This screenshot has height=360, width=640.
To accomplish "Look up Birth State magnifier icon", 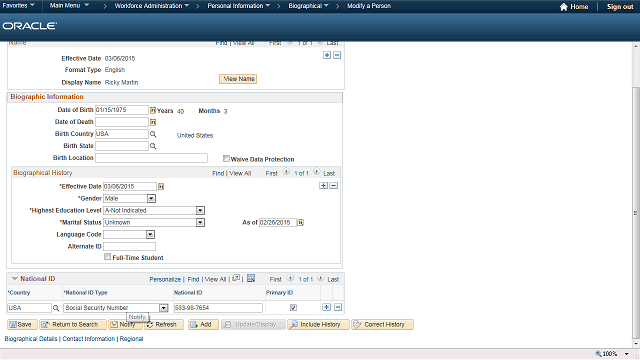I will tap(153, 146).
